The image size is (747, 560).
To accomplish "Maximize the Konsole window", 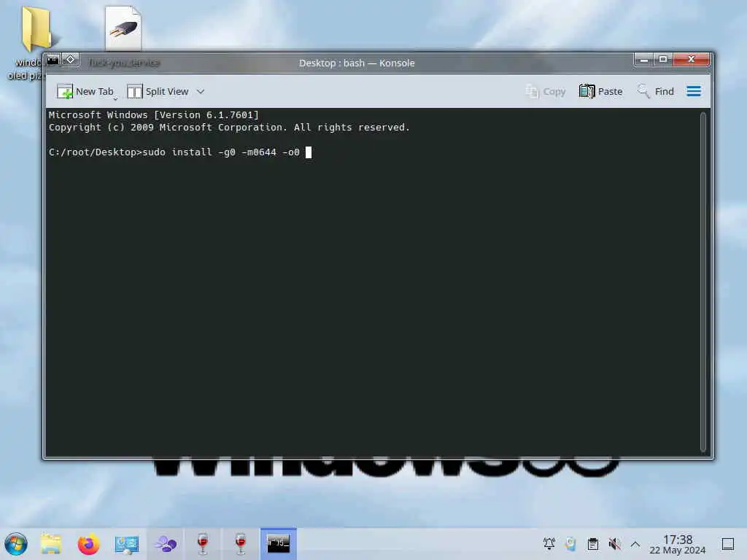I will pos(662,60).
